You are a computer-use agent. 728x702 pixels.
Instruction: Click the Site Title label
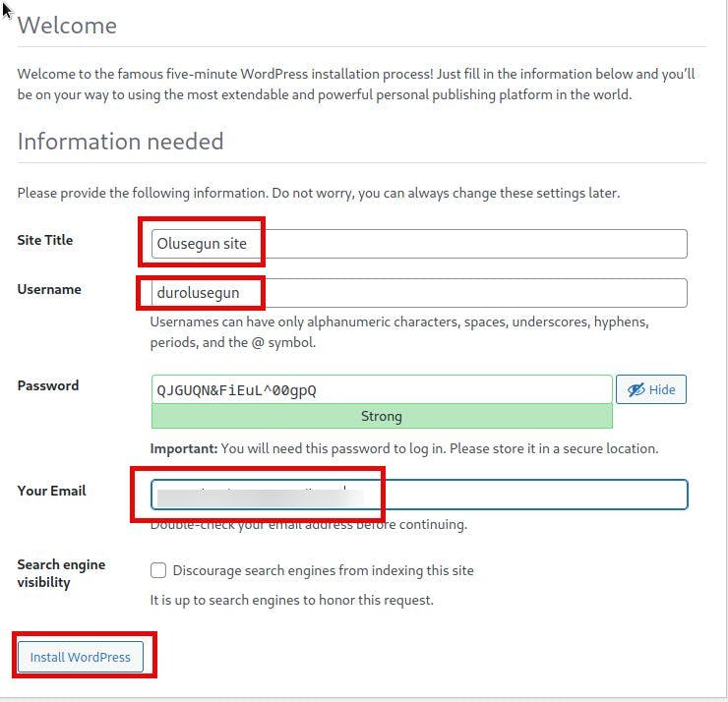coord(45,240)
